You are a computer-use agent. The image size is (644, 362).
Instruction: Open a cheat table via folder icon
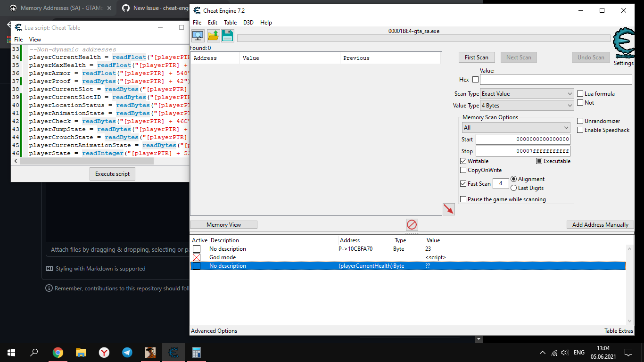(x=213, y=35)
